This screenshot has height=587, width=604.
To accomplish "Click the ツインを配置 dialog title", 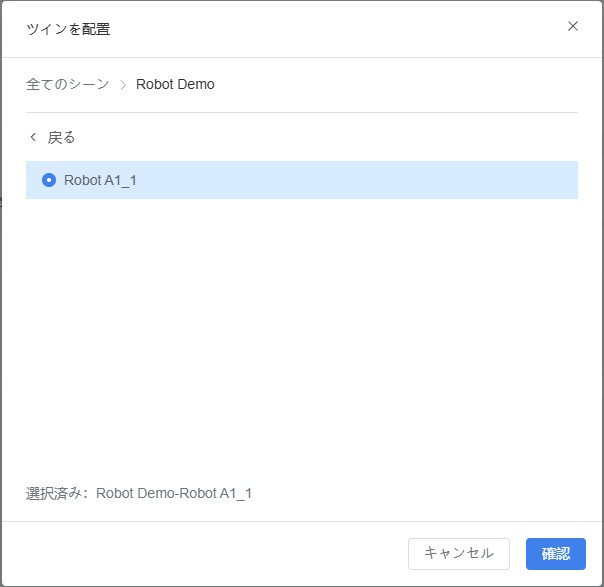I will (68, 28).
